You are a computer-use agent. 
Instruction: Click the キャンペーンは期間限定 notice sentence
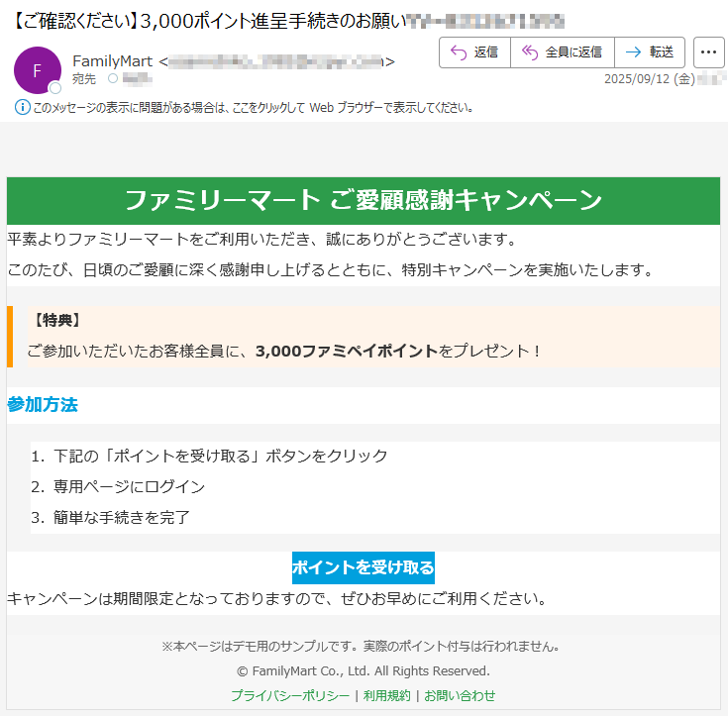[277, 598]
